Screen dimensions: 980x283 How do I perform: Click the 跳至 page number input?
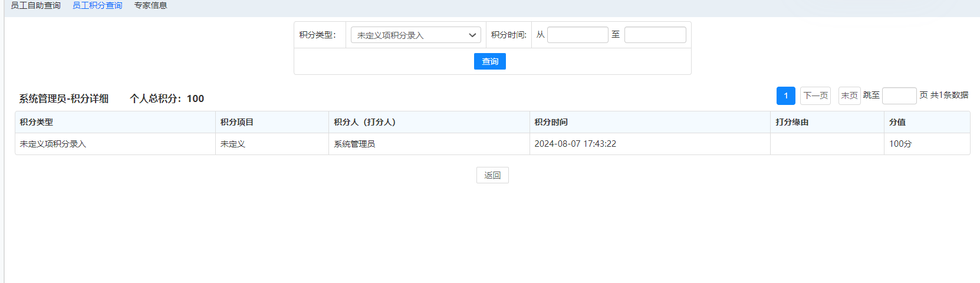click(899, 96)
